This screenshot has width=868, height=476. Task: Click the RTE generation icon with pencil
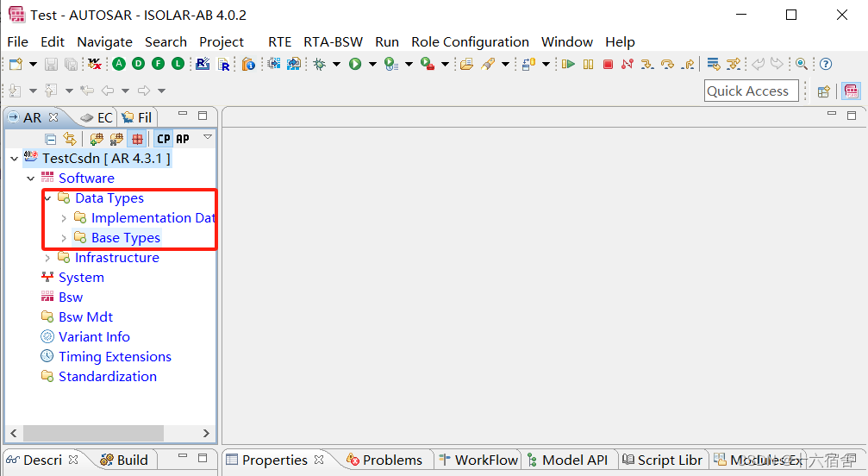203,64
